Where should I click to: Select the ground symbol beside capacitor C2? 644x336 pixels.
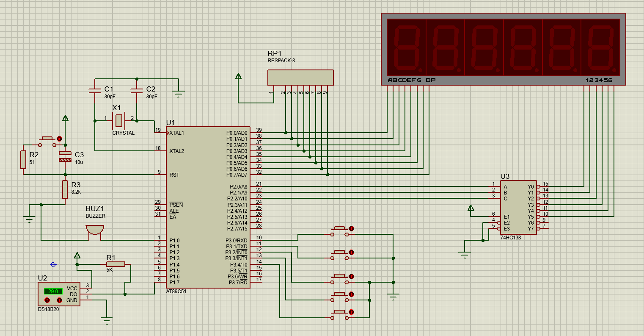pyautogui.click(x=179, y=94)
